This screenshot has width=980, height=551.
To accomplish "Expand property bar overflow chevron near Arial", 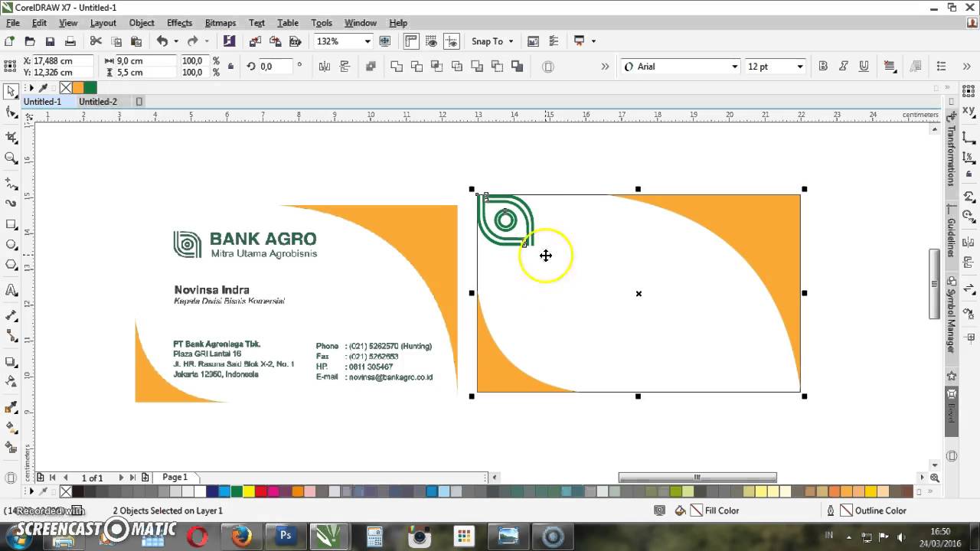I will 605,67.
